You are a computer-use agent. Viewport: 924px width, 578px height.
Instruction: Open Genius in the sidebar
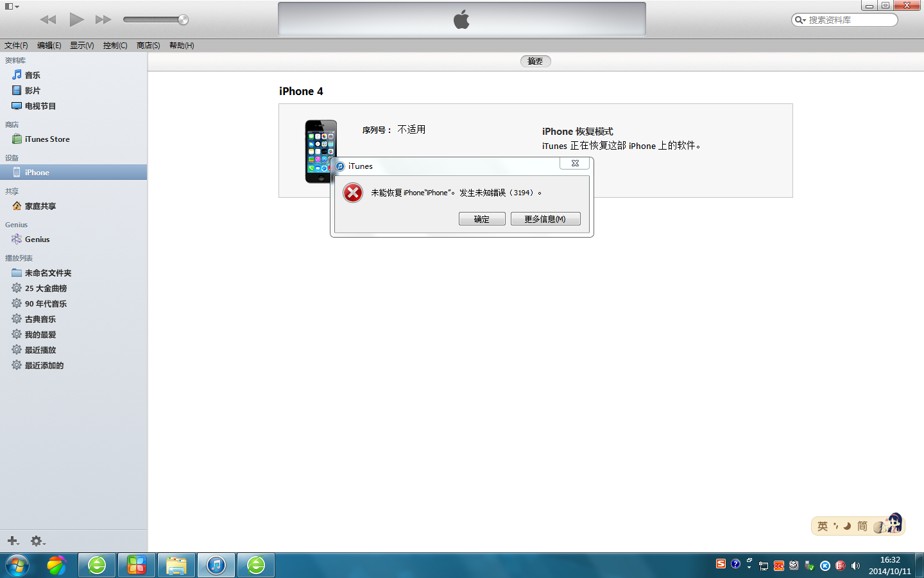point(74,240)
